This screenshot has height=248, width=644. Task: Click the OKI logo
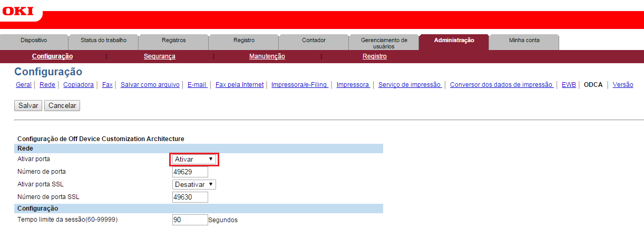(x=18, y=11)
